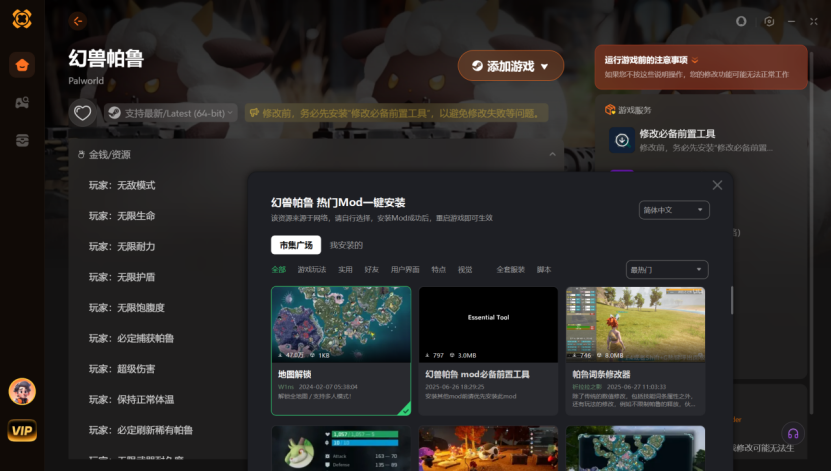Open the 添加游戏 dropdown arrow

pyautogui.click(x=544, y=67)
